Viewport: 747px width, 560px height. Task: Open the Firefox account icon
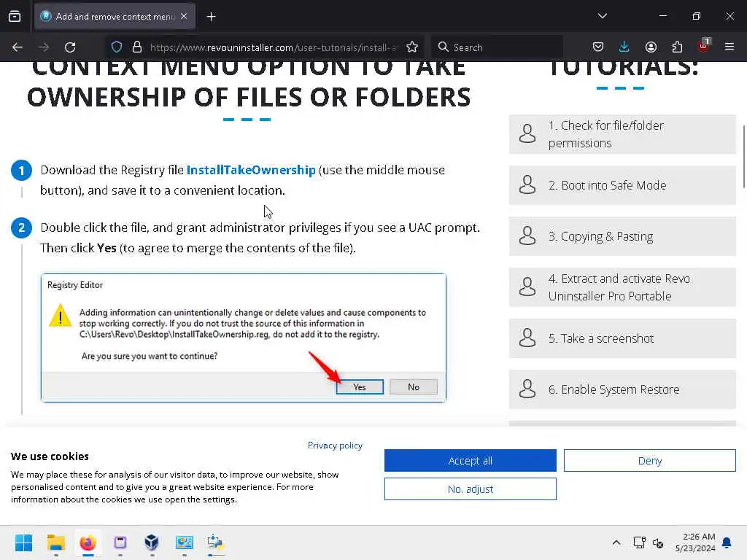pos(651,47)
